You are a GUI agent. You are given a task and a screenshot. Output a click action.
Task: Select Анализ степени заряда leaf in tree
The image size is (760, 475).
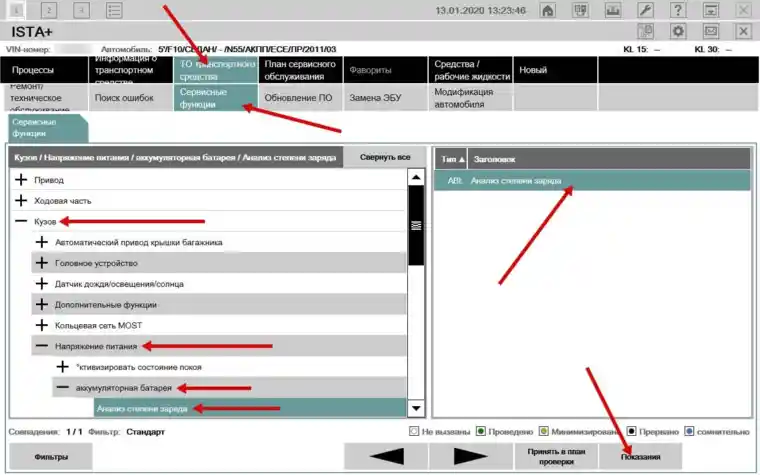tap(250, 408)
